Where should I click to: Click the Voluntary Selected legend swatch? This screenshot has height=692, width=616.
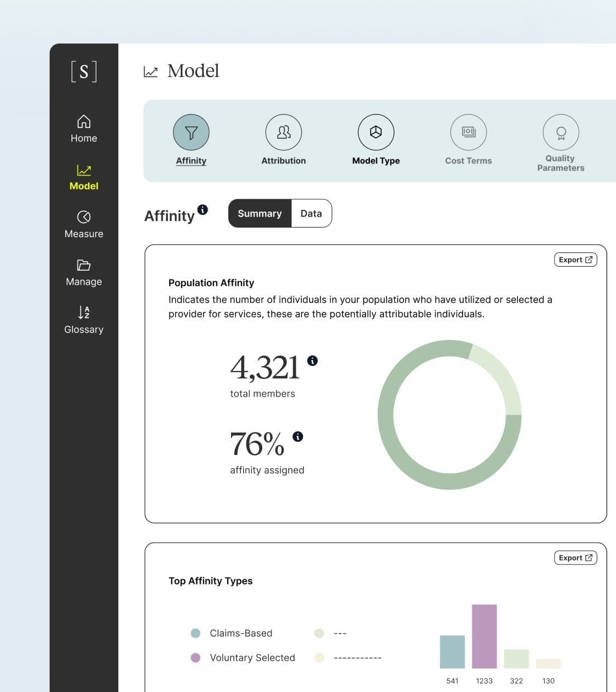(195, 657)
